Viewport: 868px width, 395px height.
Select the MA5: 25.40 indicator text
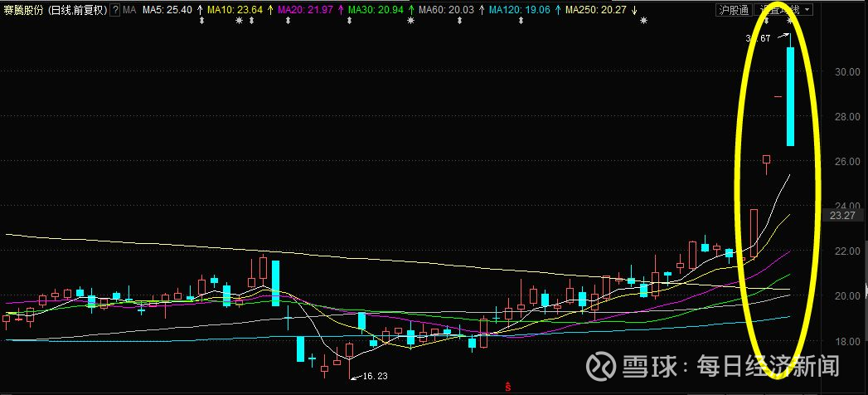(167, 10)
